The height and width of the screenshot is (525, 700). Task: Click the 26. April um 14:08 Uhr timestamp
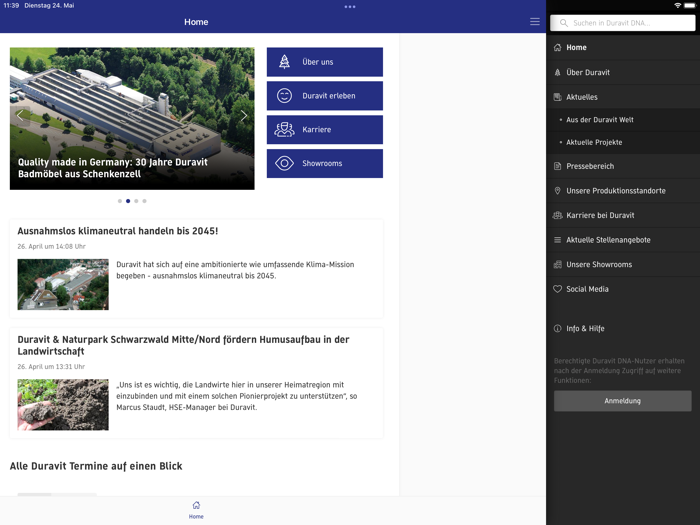[x=51, y=246]
